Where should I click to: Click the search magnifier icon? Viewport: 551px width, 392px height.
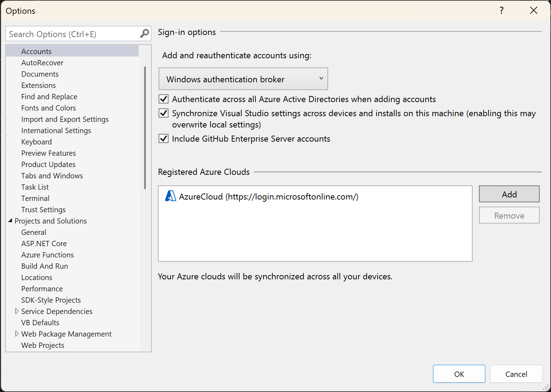tap(144, 34)
